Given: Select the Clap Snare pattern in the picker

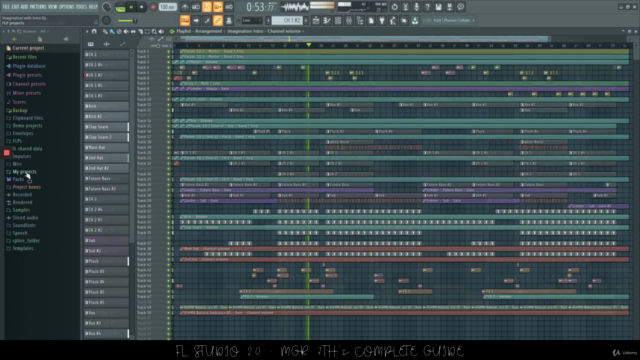Looking at the screenshot, I should click(106, 127).
